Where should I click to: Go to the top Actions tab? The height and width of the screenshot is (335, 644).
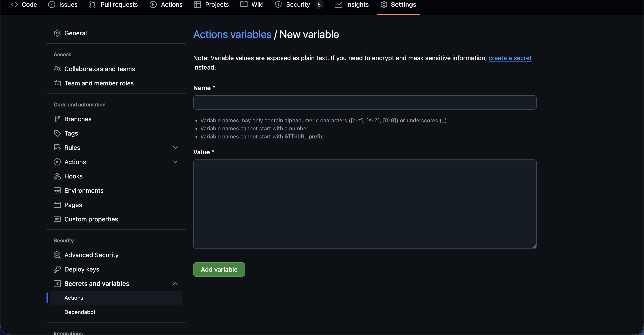[x=166, y=4]
